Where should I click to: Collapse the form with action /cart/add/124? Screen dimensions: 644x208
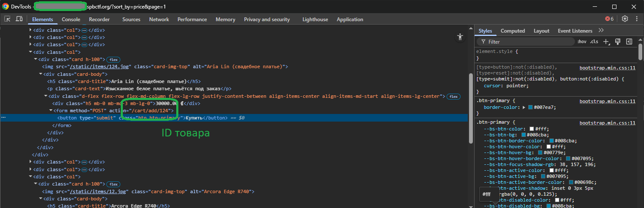tap(51, 111)
